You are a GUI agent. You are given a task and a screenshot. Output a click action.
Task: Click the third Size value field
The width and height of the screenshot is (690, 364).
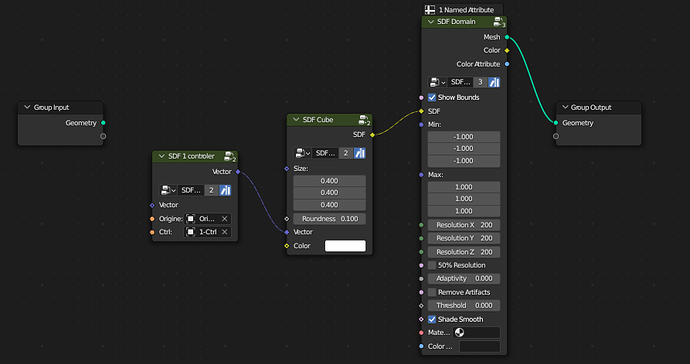point(329,205)
